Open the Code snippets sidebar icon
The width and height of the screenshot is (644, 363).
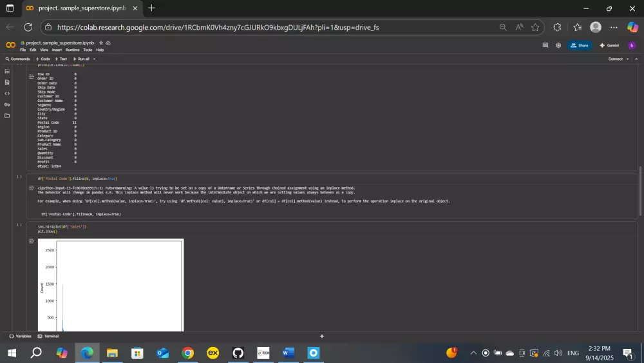7,93
